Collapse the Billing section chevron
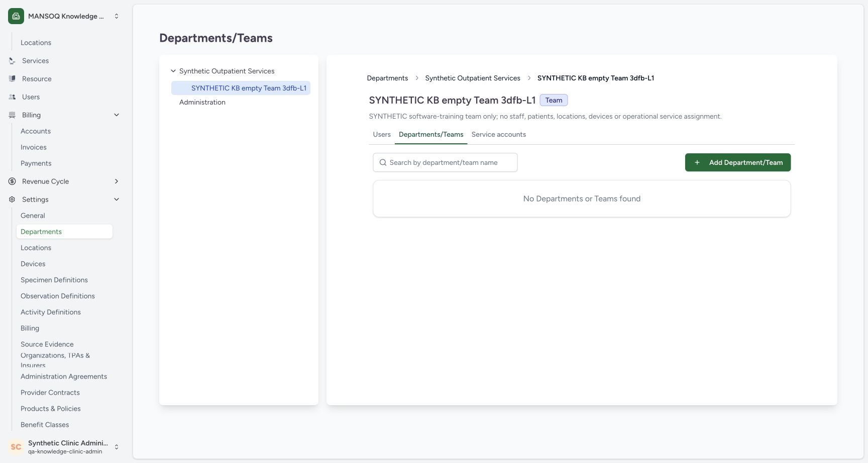 pos(117,115)
